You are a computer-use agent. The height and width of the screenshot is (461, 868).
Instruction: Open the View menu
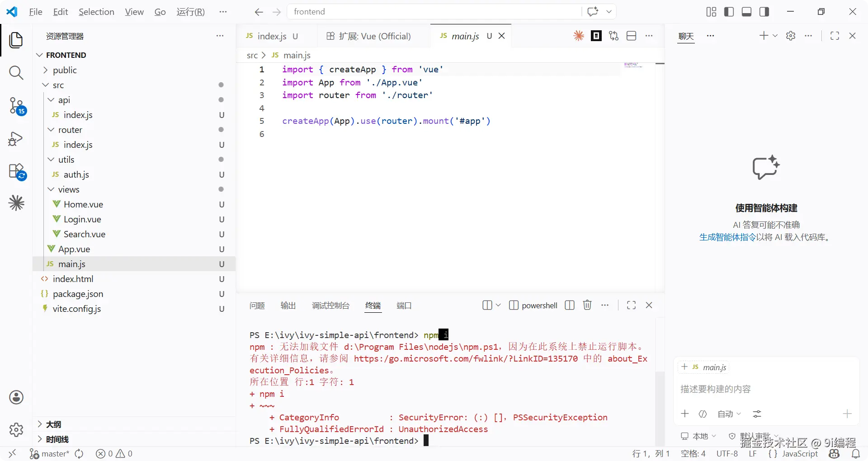point(134,12)
